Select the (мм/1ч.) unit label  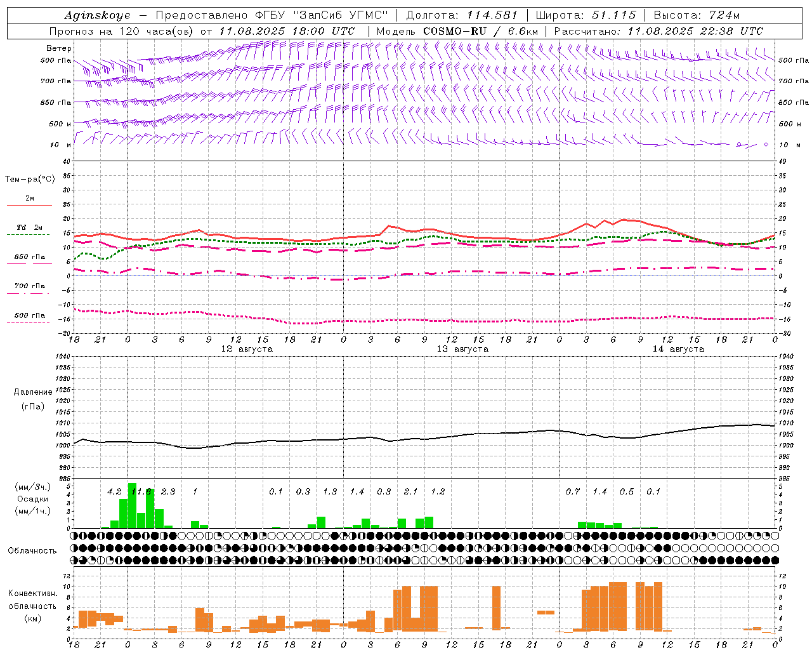pos(32,511)
